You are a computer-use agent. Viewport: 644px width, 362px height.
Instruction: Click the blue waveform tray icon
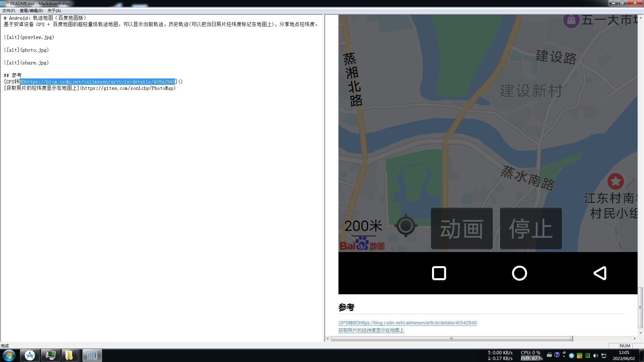point(572,356)
